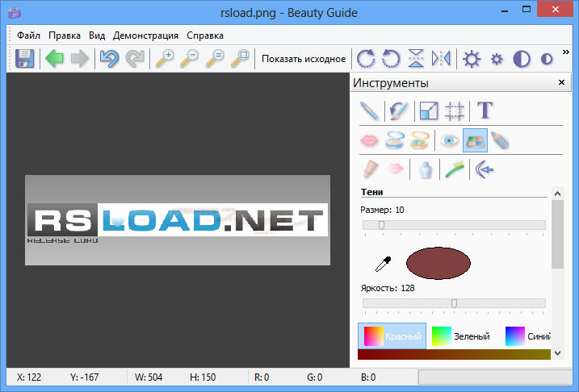Click Показать исходное button

tap(304, 59)
